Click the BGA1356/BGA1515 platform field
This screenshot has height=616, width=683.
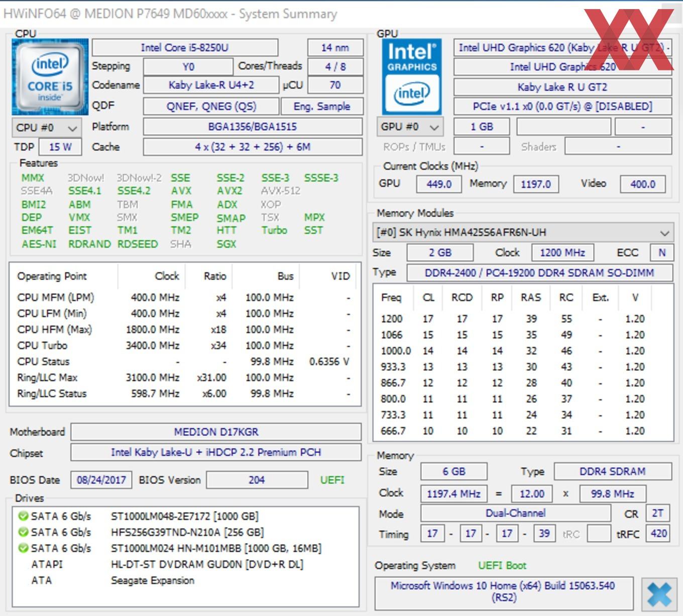(x=253, y=127)
